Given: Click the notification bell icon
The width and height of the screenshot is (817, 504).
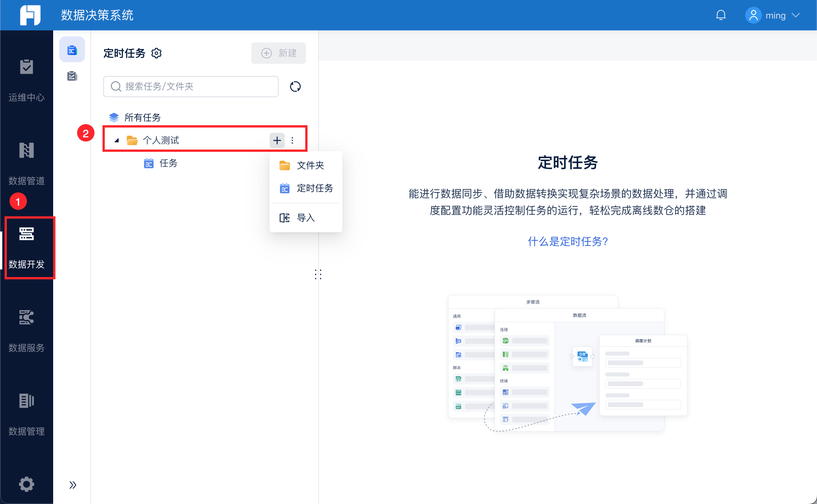Looking at the screenshot, I should click(x=721, y=15).
